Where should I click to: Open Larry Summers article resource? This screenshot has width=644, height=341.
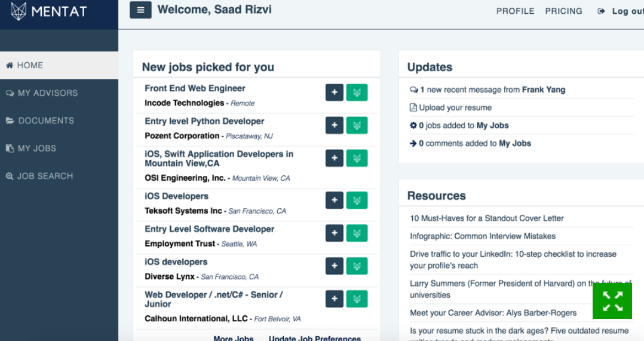coord(520,289)
